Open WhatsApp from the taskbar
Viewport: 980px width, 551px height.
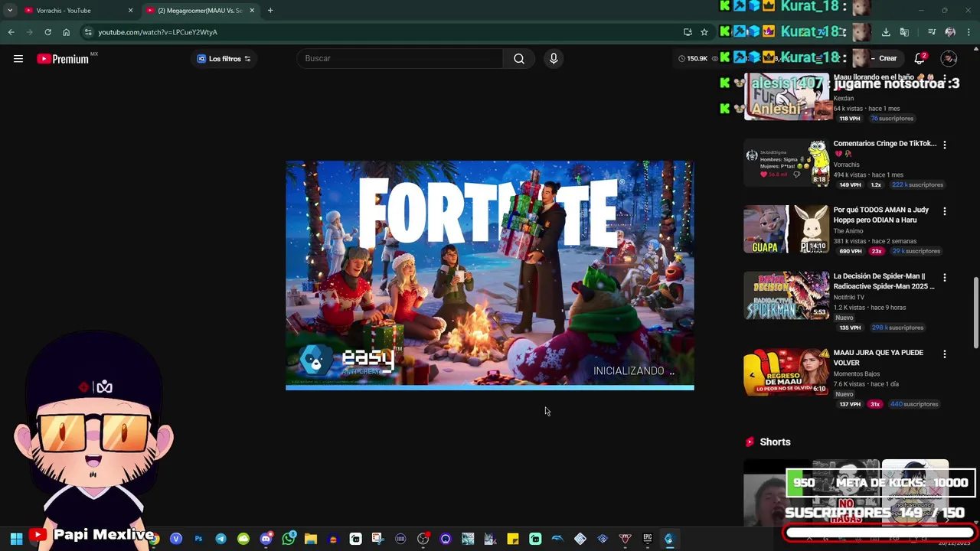coord(289,539)
